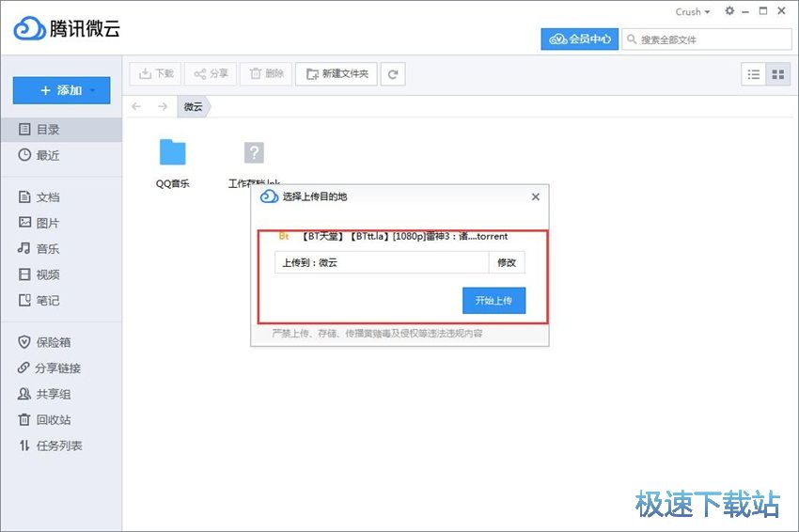Select the QQ音乐 folder

click(x=173, y=163)
